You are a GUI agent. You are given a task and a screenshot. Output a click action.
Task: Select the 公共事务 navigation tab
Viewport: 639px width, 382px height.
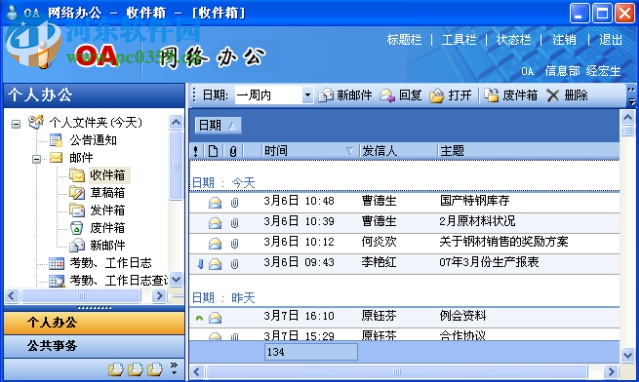[94, 346]
